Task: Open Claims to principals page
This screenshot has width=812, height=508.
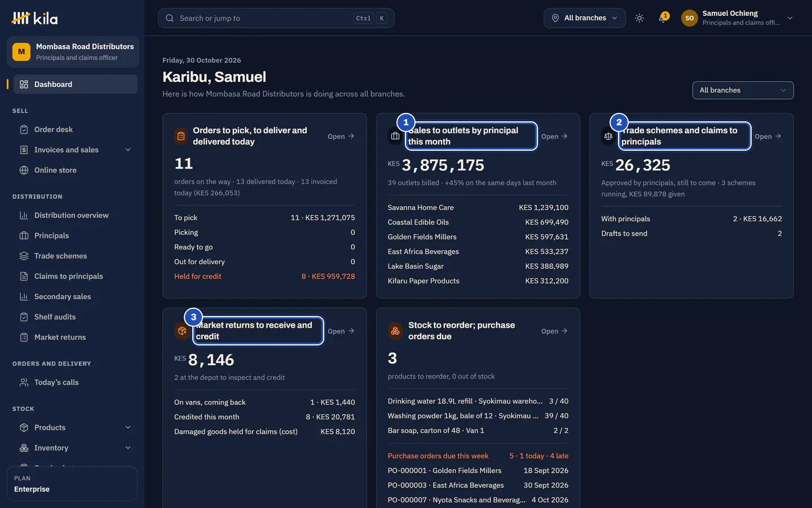Action: 76,277
